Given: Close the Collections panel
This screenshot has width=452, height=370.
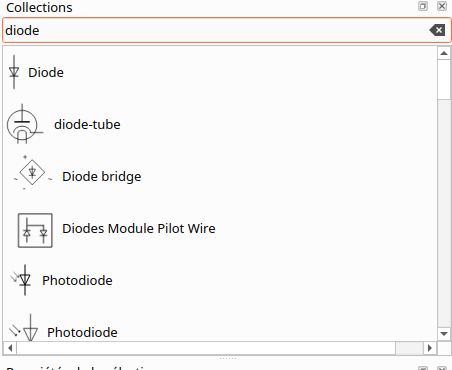Looking at the screenshot, I should [x=442, y=6].
